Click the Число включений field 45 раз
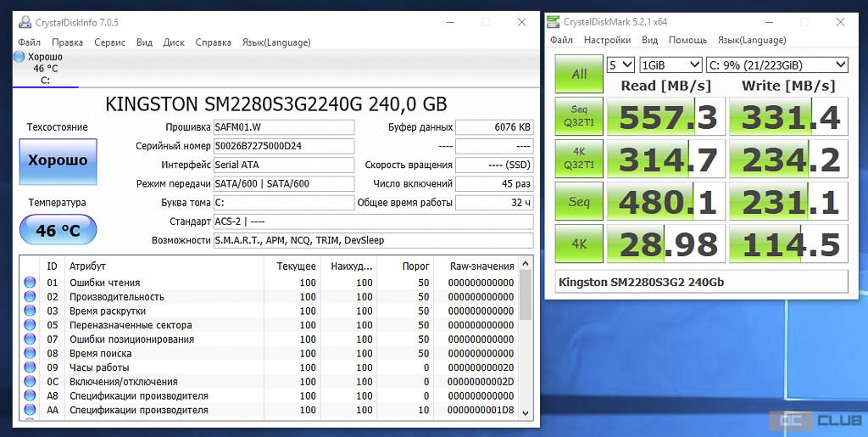 (x=494, y=184)
